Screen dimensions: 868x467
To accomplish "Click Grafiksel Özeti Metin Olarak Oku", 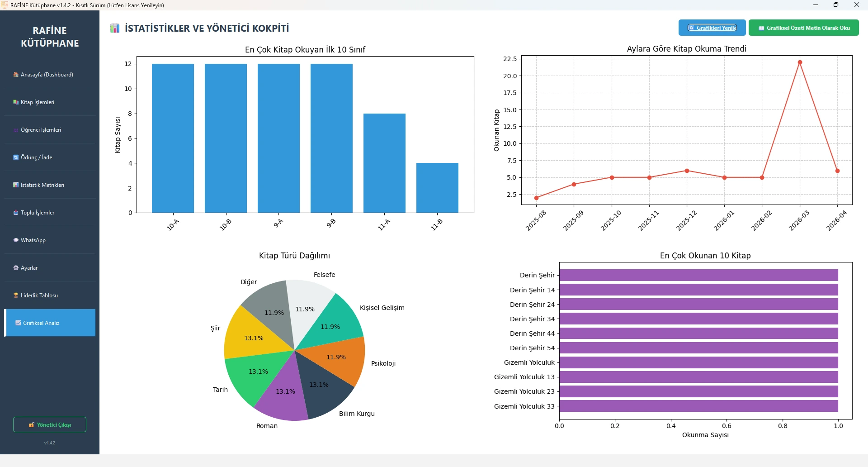I will [x=804, y=28].
